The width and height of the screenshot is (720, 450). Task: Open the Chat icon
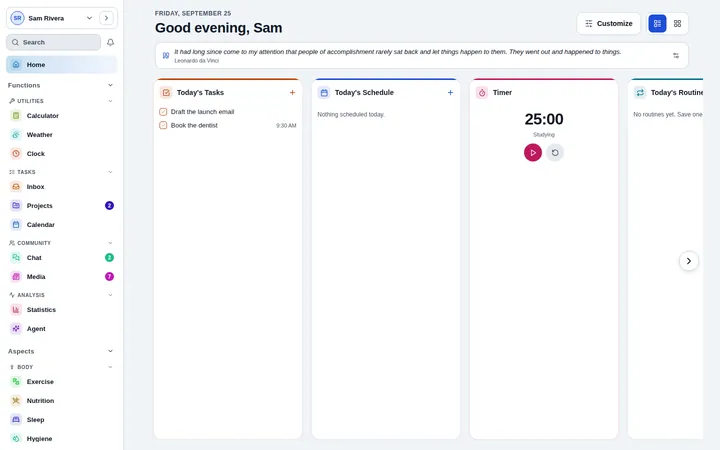[16, 258]
